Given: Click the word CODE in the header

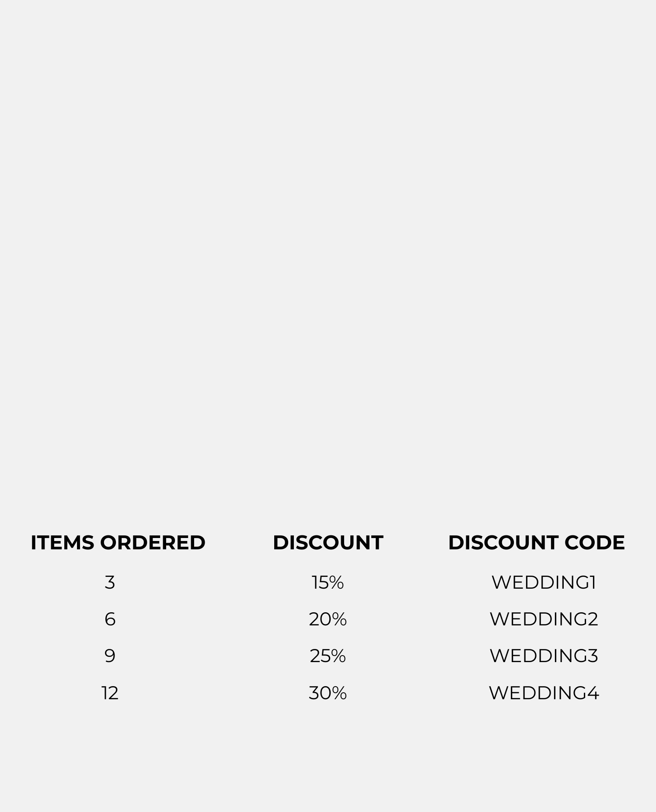Looking at the screenshot, I should (594, 543).
